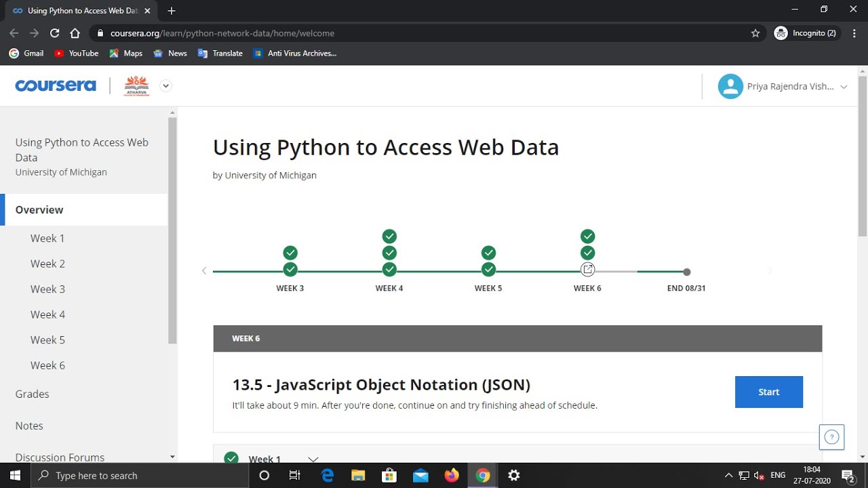This screenshot has height=488, width=868.
Task: Open Task View on taskbar
Action: (x=295, y=475)
